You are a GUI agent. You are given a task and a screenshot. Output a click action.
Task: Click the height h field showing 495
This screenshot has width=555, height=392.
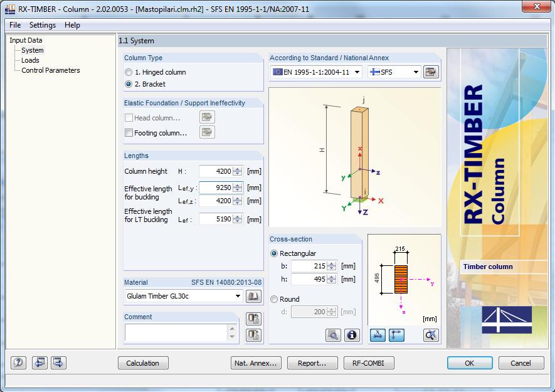pos(309,279)
